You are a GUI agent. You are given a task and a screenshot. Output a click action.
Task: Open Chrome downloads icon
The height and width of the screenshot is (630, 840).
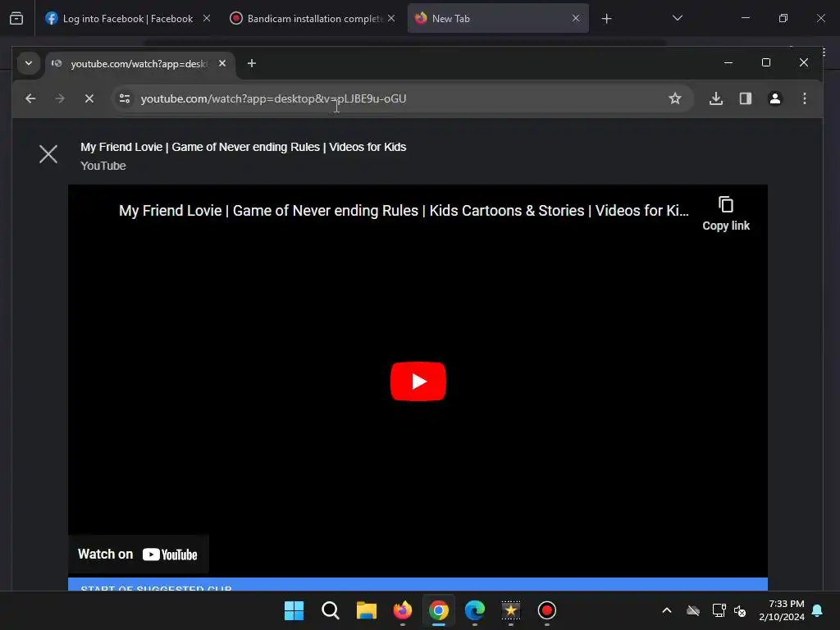(716, 98)
